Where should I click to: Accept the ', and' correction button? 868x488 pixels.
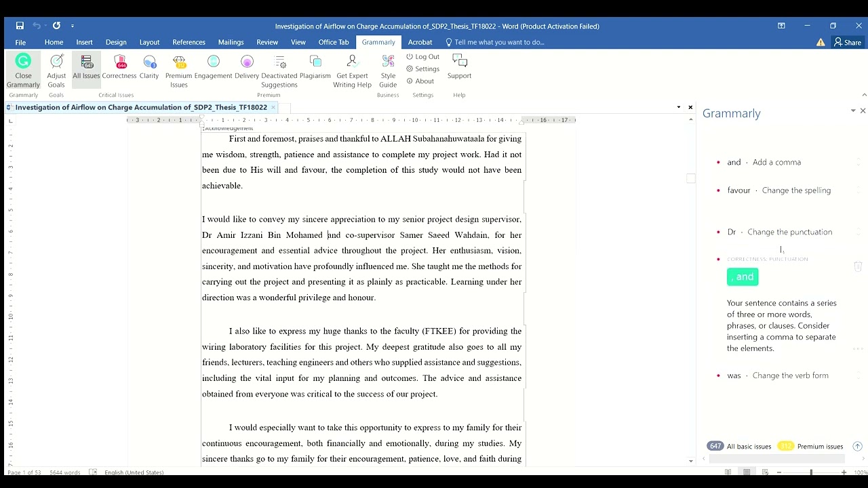743,277
